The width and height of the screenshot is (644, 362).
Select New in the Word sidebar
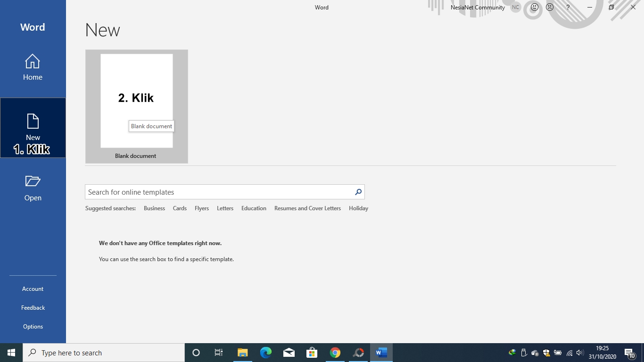coord(33,128)
